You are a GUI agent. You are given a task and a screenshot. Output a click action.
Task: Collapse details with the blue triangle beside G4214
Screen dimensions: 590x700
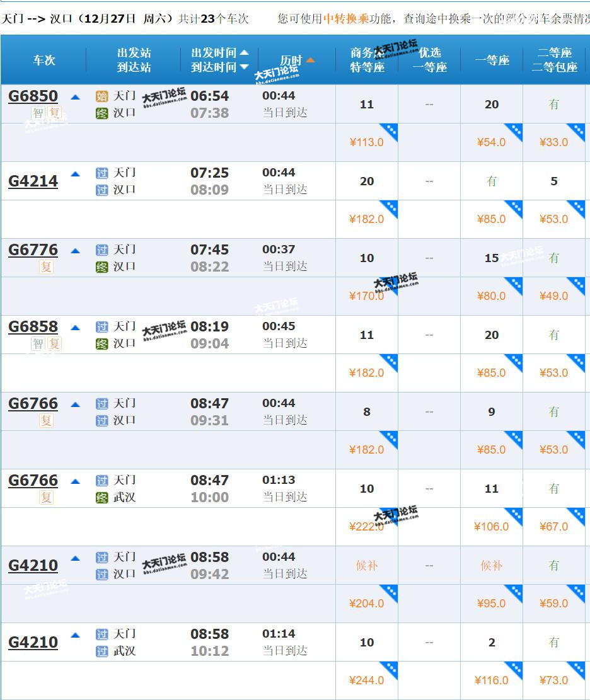point(76,174)
